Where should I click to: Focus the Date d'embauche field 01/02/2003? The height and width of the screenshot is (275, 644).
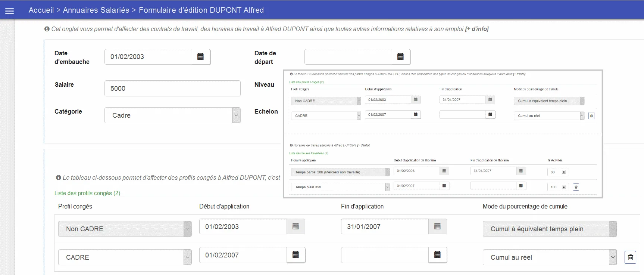149,57
